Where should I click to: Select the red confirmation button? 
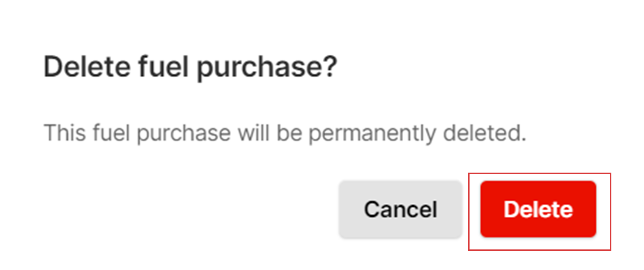pos(538,209)
